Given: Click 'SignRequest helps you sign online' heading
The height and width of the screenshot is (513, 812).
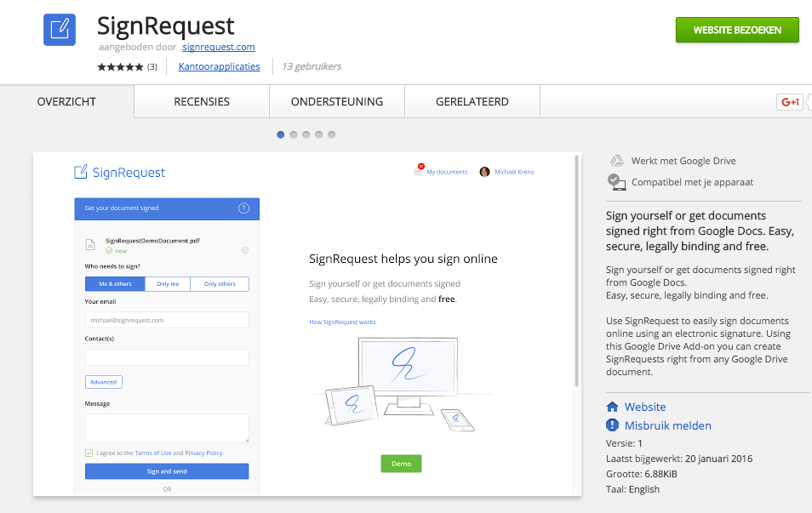Looking at the screenshot, I should [x=403, y=259].
